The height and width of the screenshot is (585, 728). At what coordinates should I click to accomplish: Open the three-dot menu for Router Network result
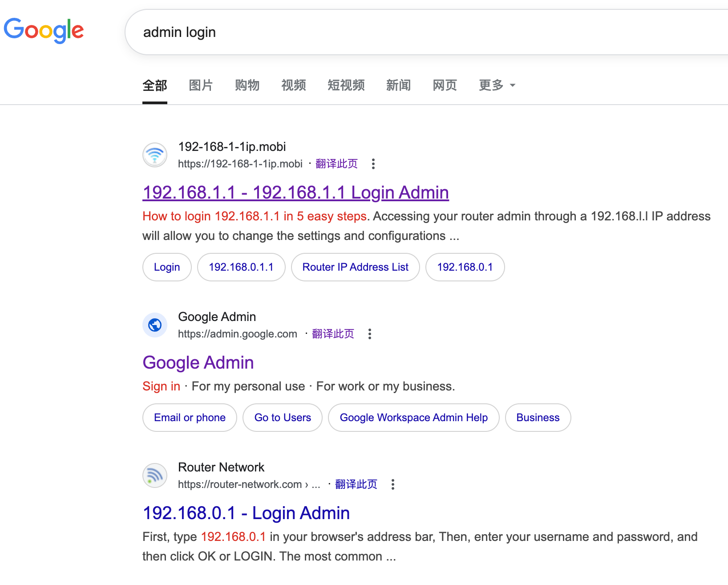pyautogui.click(x=393, y=484)
